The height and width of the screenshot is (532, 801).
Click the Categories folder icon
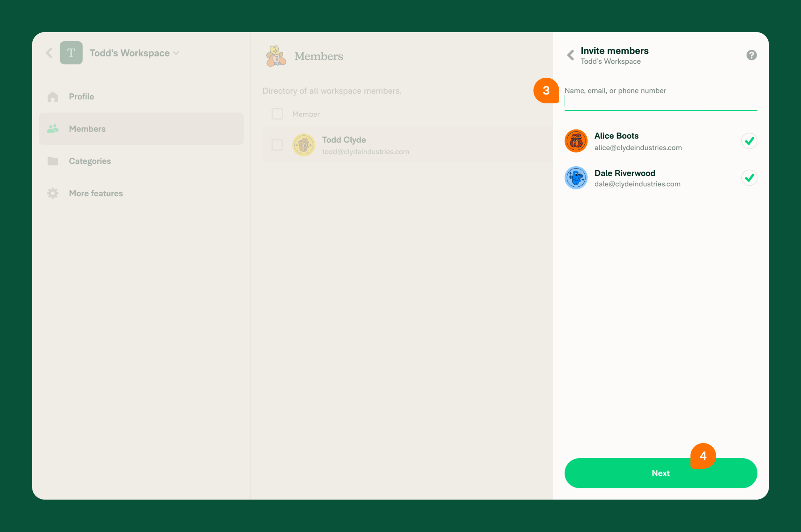point(53,161)
